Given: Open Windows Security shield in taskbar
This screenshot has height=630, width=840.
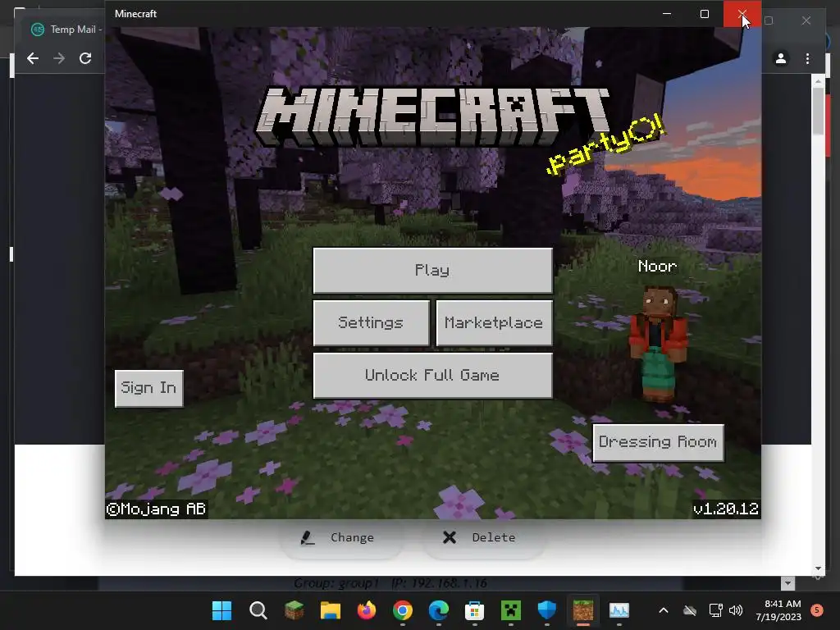Looking at the screenshot, I should coord(547,610).
